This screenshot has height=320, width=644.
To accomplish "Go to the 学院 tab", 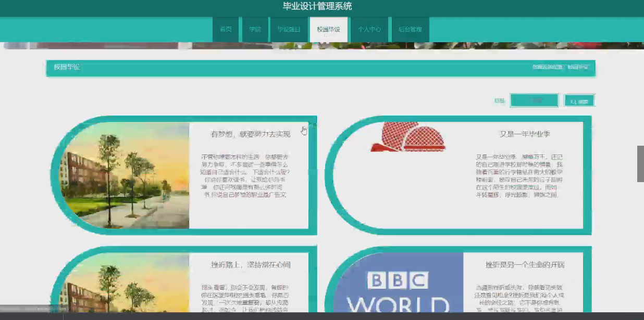I will coord(255,30).
